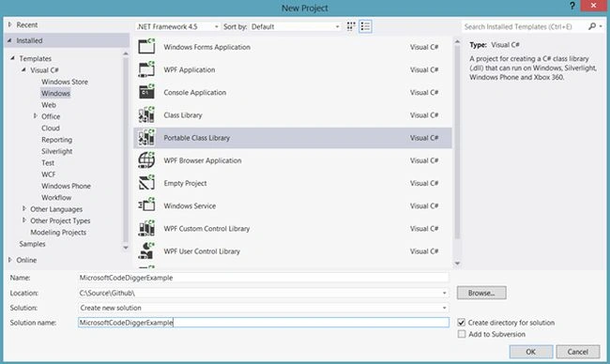Click the WPF Application template icon

pyautogui.click(x=146, y=69)
